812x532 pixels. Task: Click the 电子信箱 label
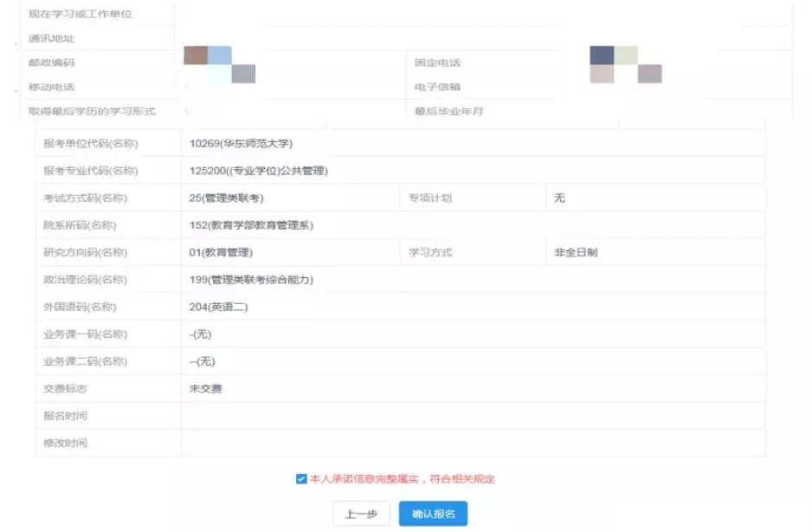[x=437, y=88]
